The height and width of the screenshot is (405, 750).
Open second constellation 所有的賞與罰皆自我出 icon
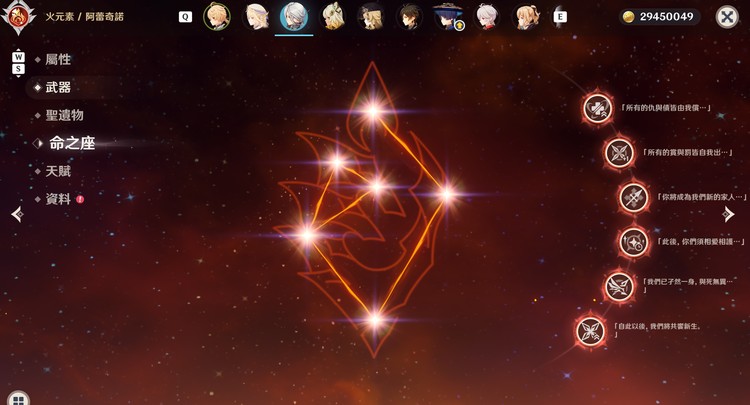tap(619, 153)
